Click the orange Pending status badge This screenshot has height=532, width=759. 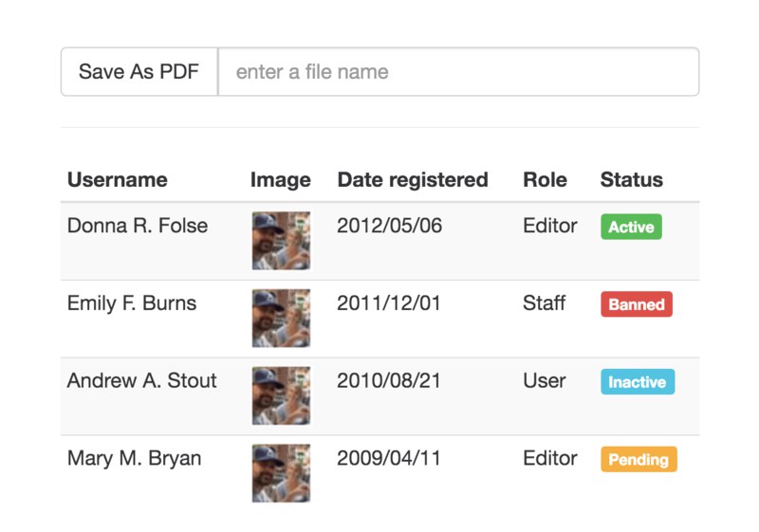(639, 459)
